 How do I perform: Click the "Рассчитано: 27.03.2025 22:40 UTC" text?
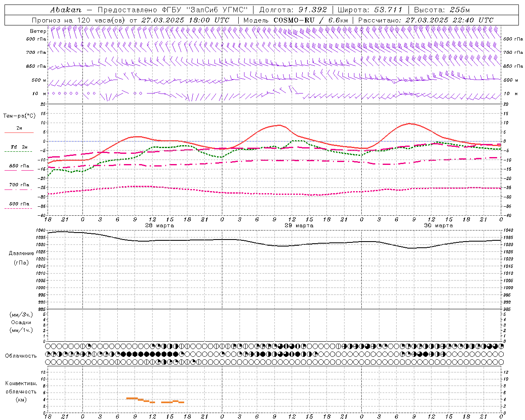426,20
